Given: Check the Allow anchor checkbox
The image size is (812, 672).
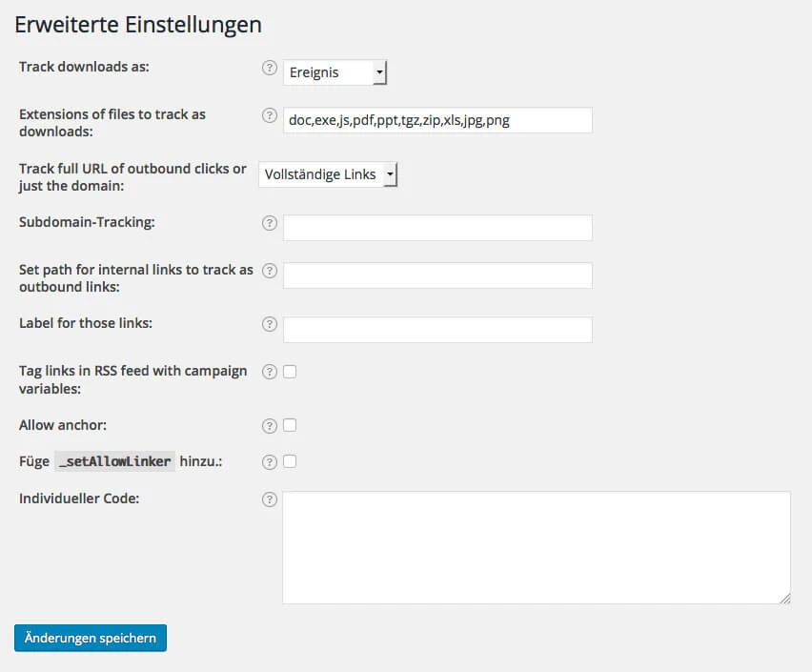Looking at the screenshot, I should (x=289, y=425).
